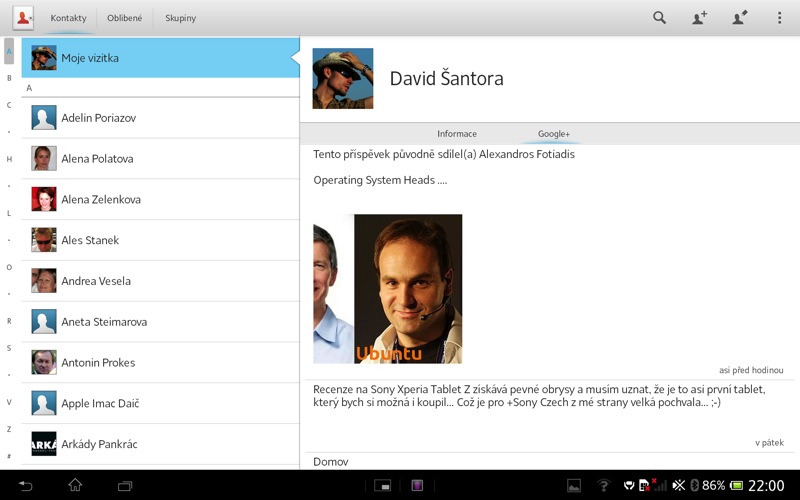800x500 pixels.
Task: Open the clock showing 22:00
Action: [x=766, y=485]
